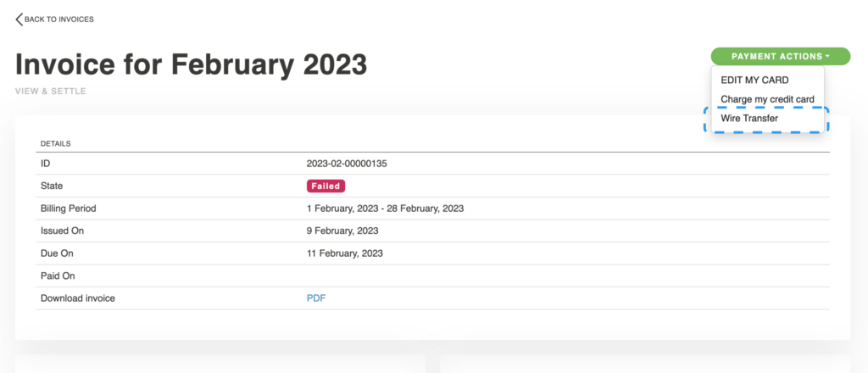The width and height of the screenshot is (868, 373).
Task: Click the Paid On row label
Action: pos(58,276)
